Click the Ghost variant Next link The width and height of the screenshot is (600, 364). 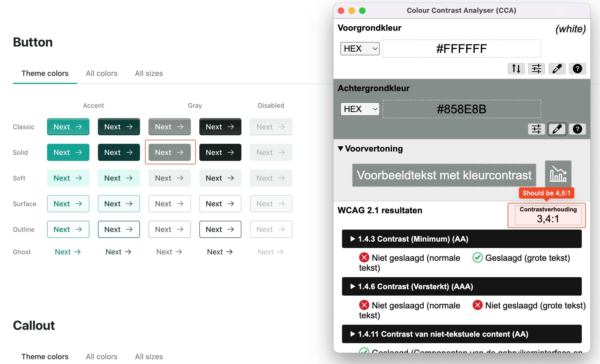click(x=67, y=251)
